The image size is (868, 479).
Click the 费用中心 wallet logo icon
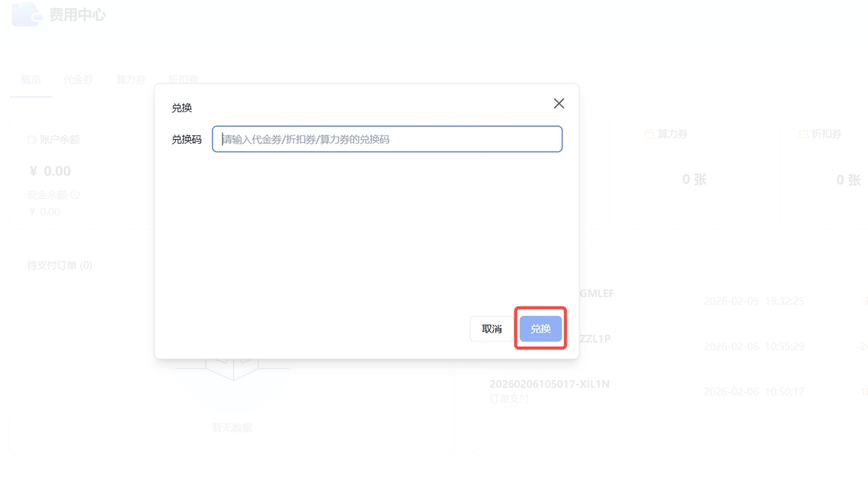[27, 14]
